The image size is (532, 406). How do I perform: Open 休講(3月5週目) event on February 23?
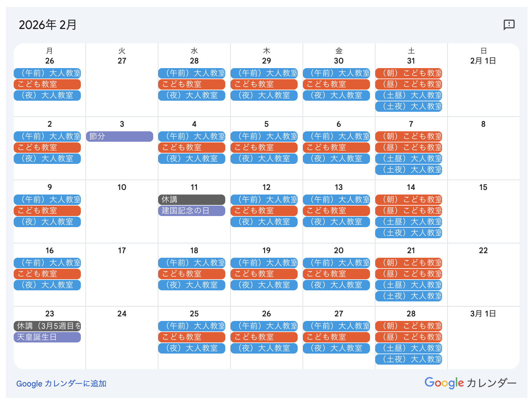click(47, 326)
